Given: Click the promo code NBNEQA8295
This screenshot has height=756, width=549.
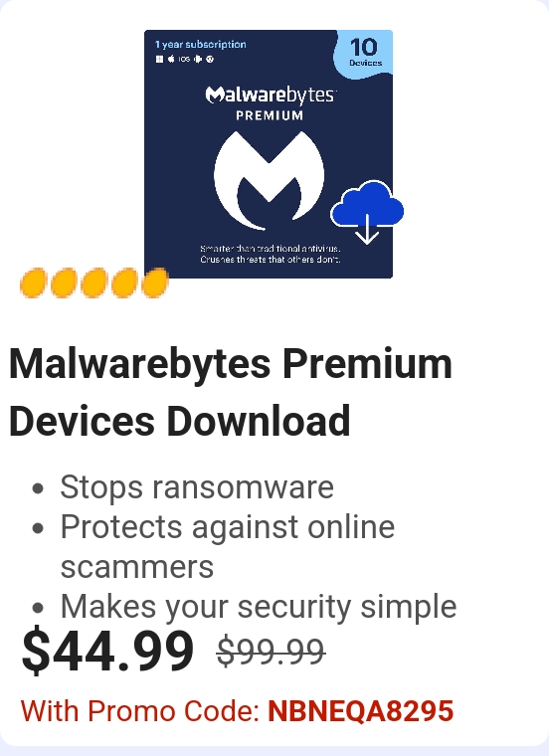Looking at the screenshot, I should pos(361,710).
